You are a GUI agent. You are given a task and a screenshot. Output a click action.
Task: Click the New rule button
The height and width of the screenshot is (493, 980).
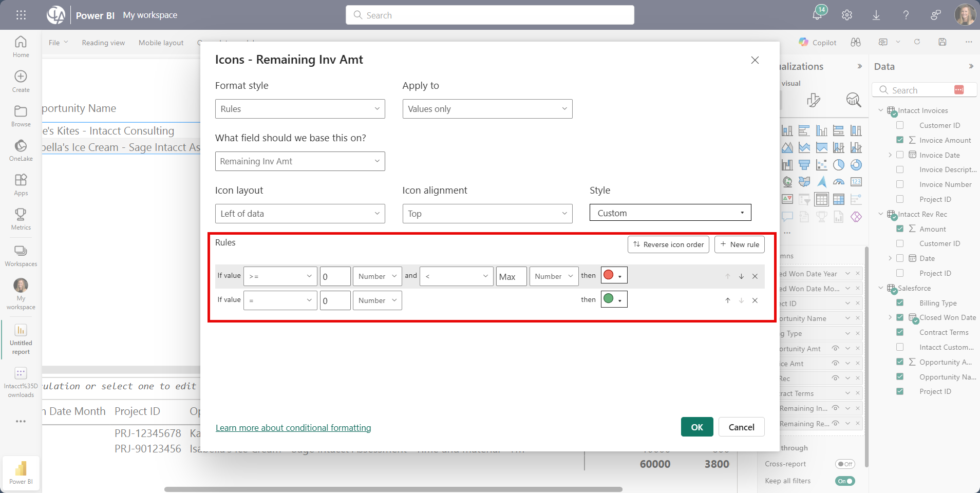pos(739,244)
